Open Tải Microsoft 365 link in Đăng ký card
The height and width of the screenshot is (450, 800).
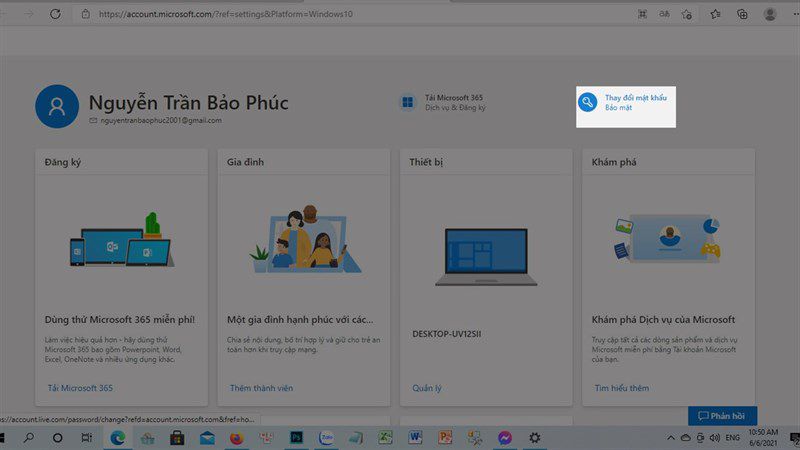tap(80, 388)
